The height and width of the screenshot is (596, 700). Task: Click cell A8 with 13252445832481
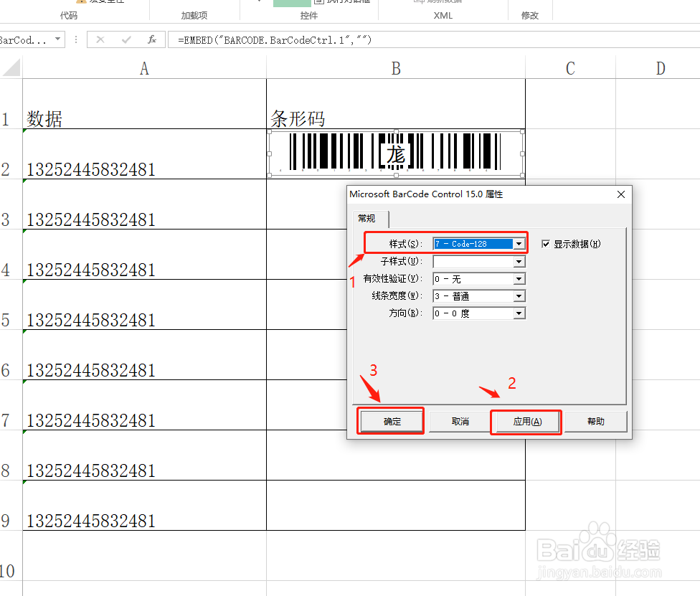tap(144, 455)
